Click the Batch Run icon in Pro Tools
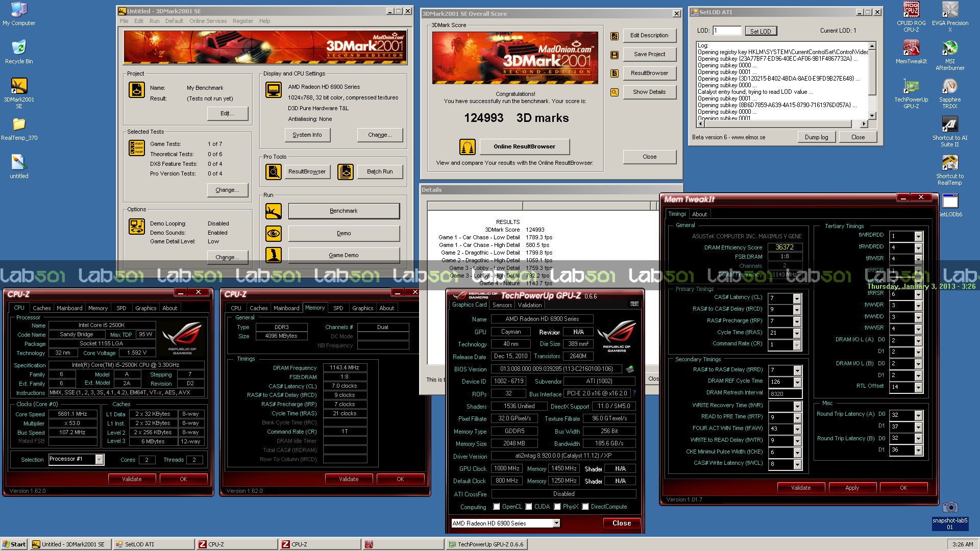 (x=346, y=172)
